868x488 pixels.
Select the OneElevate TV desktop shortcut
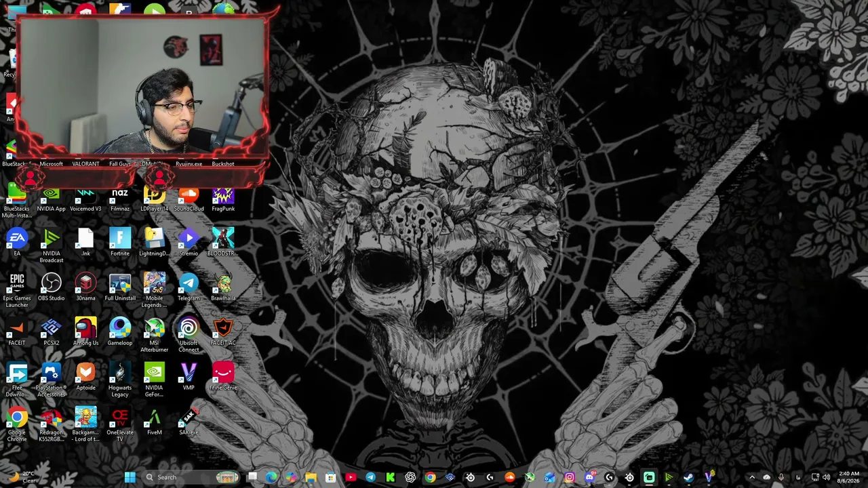click(x=120, y=425)
